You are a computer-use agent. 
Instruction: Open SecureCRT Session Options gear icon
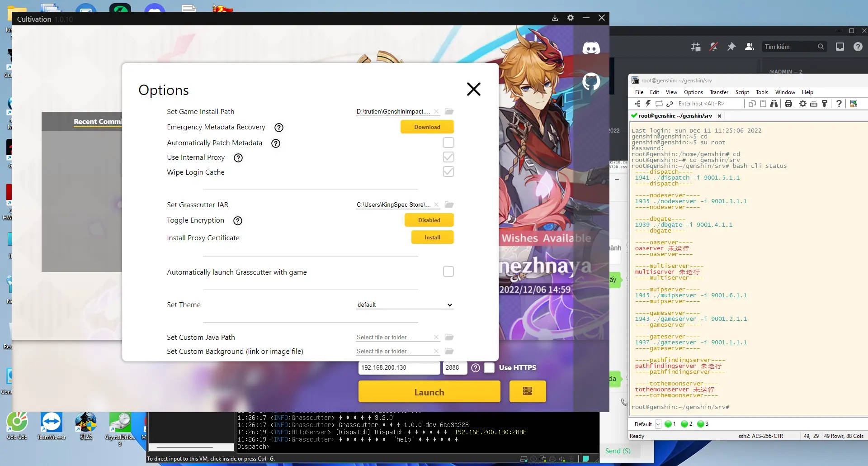803,104
